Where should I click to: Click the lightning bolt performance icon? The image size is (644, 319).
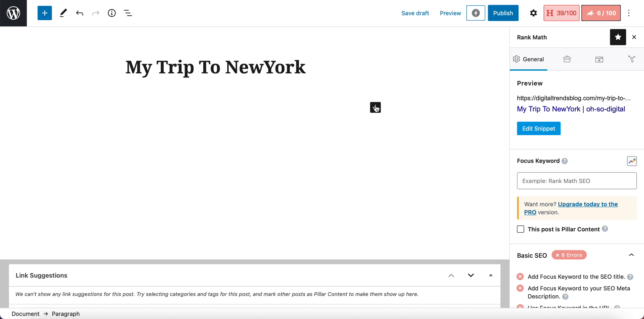pyautogui.click(x=476, y=13)
